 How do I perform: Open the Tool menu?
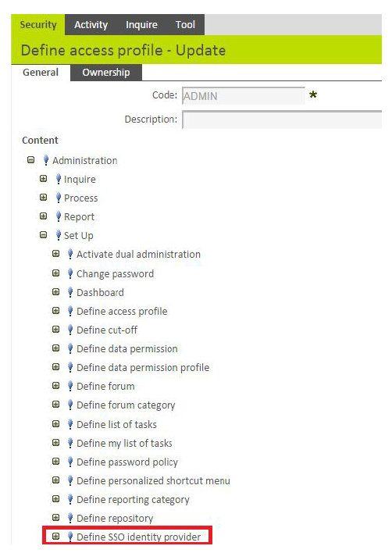pyautogui.click(x=185, y=25)
